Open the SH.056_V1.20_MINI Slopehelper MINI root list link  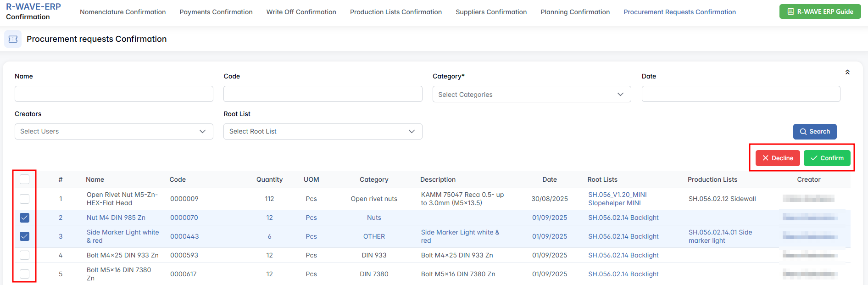click(617, 199)
